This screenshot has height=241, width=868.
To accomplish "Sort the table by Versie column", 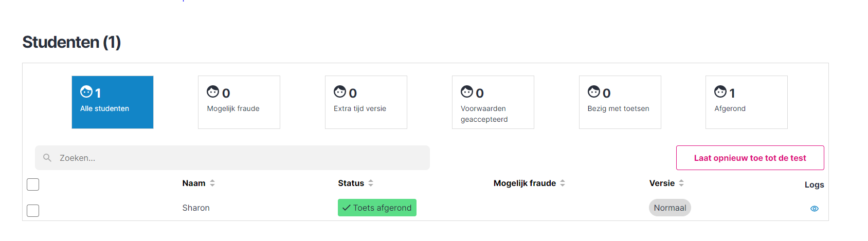I will click(681, 183).
